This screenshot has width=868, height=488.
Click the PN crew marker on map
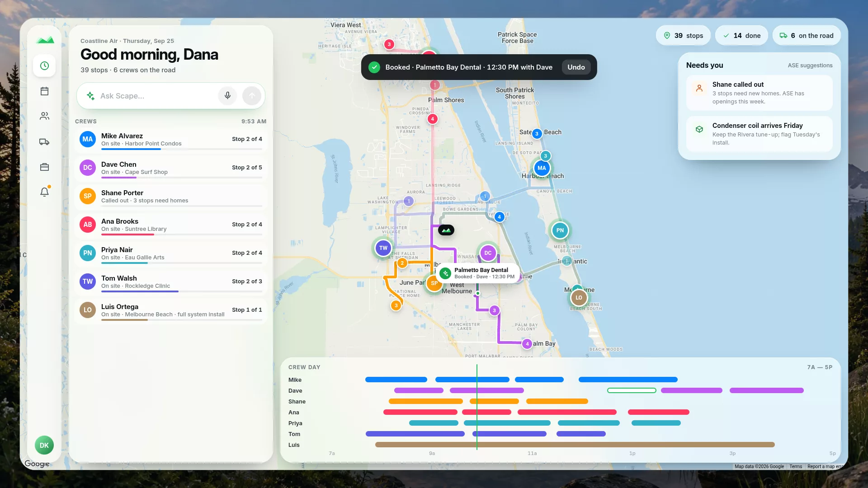(560, 230)
